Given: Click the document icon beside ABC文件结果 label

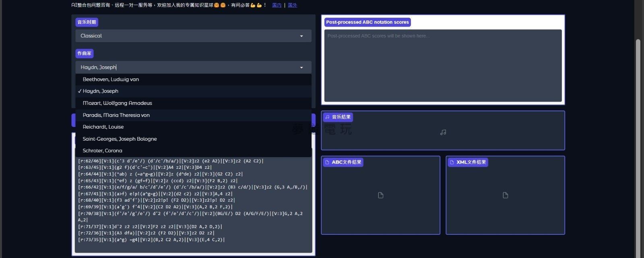Looking at the screenshot, I should pos(327,162).
